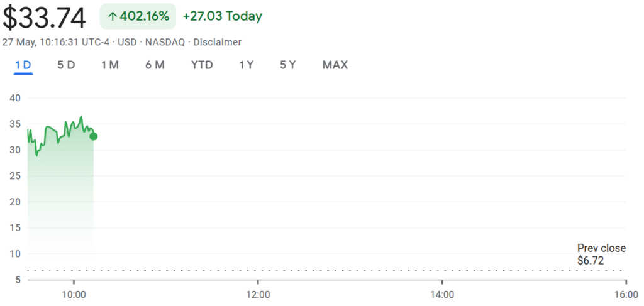This screenshot has height=306, width=644.
Task: Switch to the 1 Y tab
Action: [x=246, y=65]
